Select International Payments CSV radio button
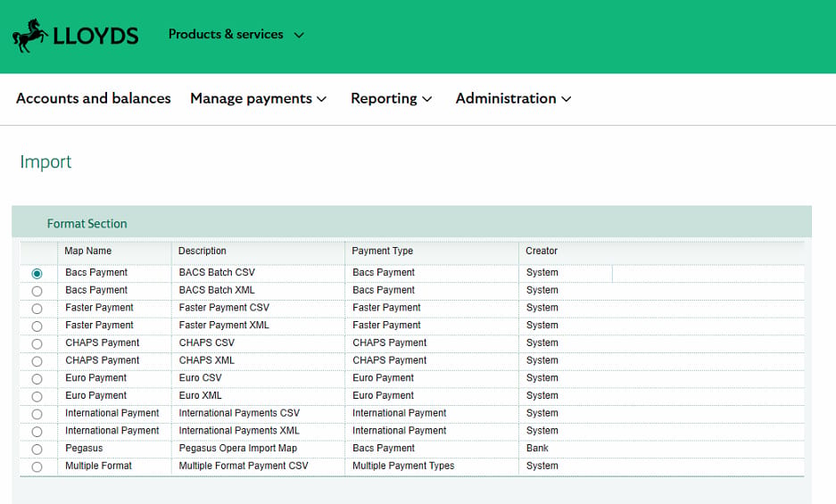Screen dimensions: 836x504 pyautogui.click(x=37, y=415)
